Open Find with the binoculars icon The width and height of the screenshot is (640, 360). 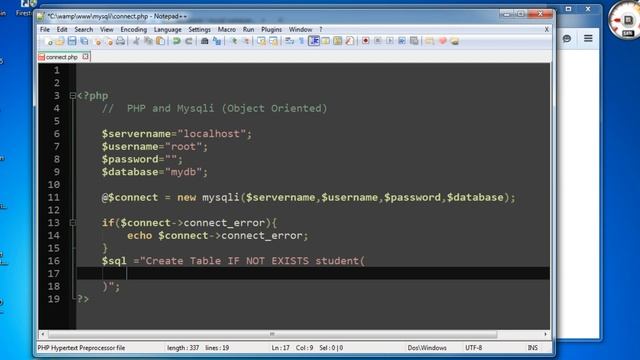[204, 41]
